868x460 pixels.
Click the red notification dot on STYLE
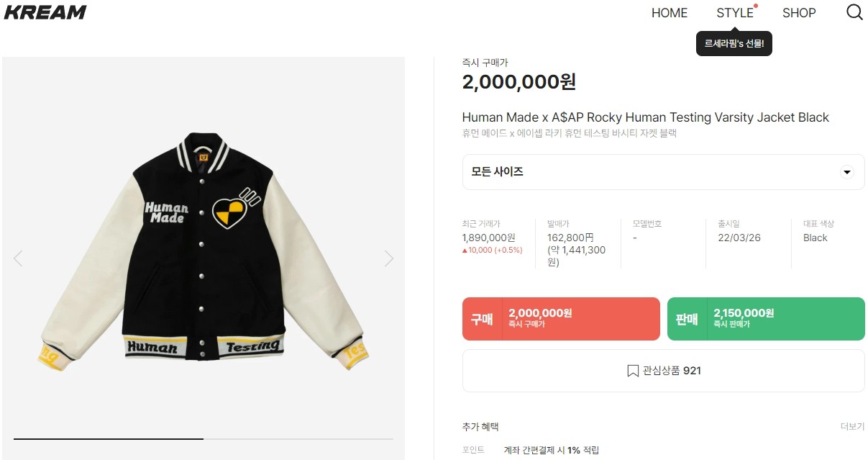[x=756, y=6]
